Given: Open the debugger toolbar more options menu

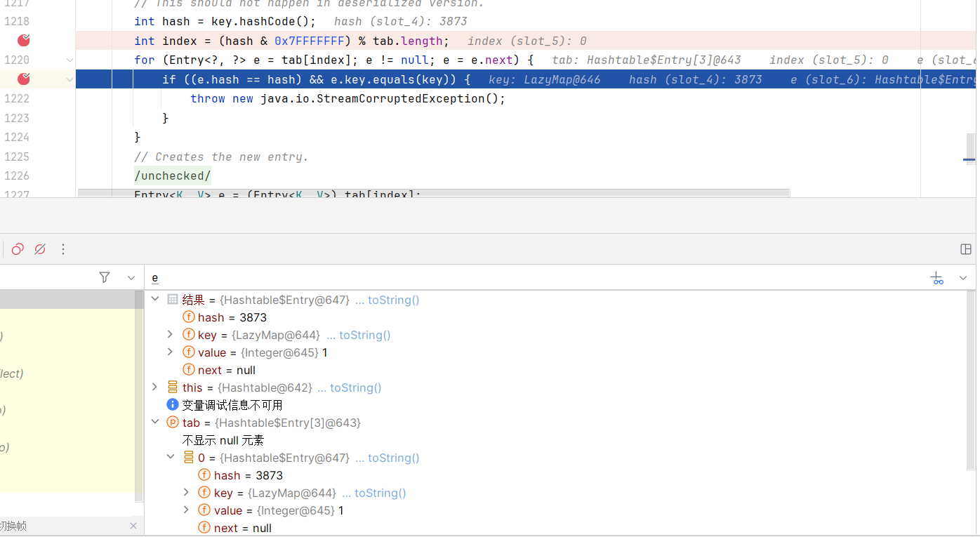Looking at the screenshot, I should point(63,249).
